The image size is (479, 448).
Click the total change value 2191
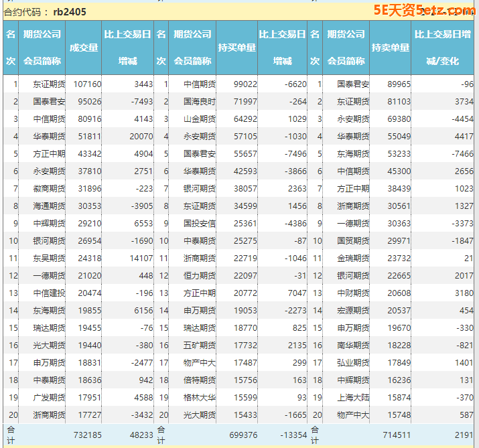pos(464,435)
